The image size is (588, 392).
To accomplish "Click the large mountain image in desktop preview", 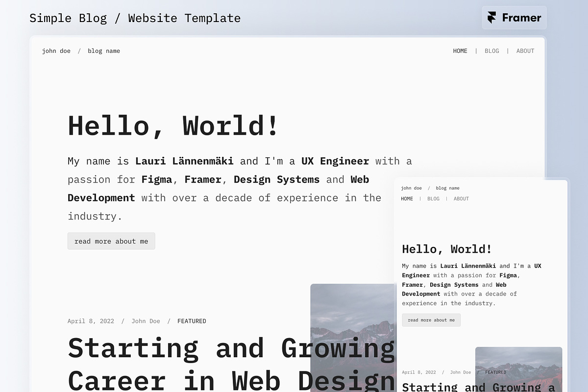I will [x=352, y=338].
